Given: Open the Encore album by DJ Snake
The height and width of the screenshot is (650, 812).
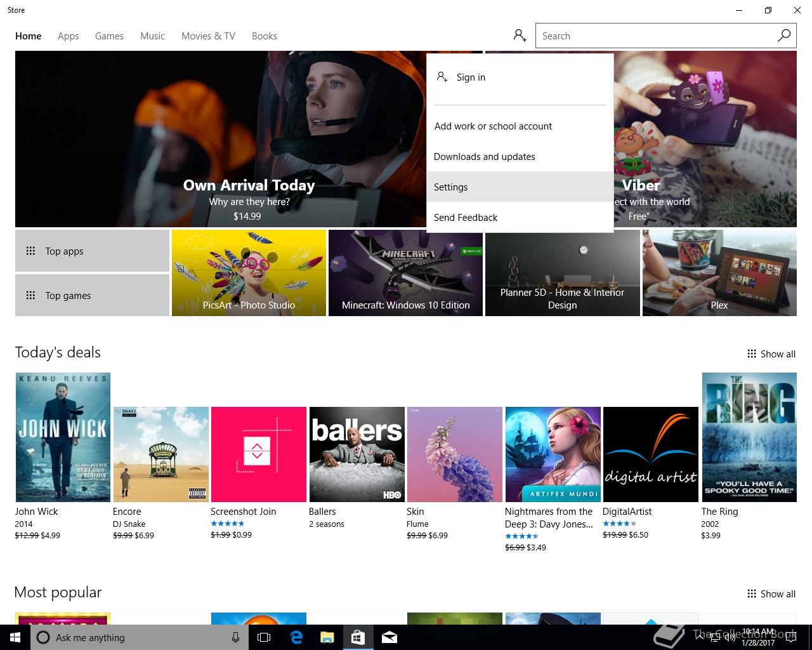Looking at the screenshot, I should (x=160, y=454).
